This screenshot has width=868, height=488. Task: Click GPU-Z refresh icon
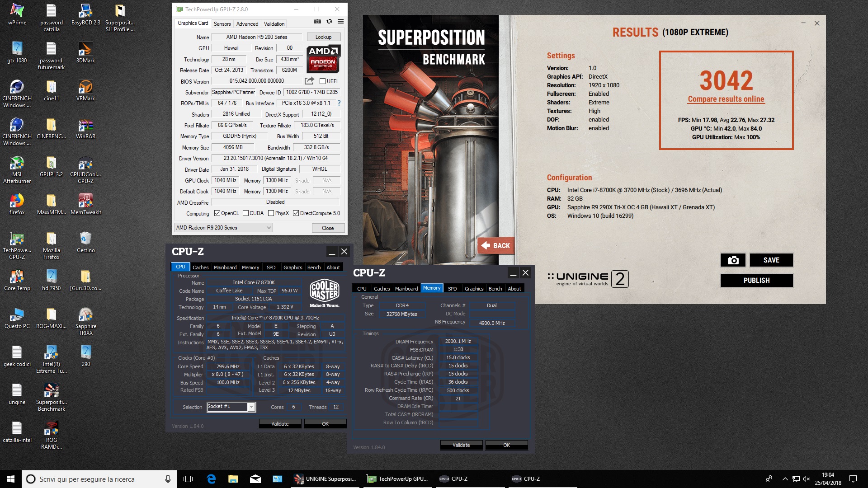click(x=329, y=22)
